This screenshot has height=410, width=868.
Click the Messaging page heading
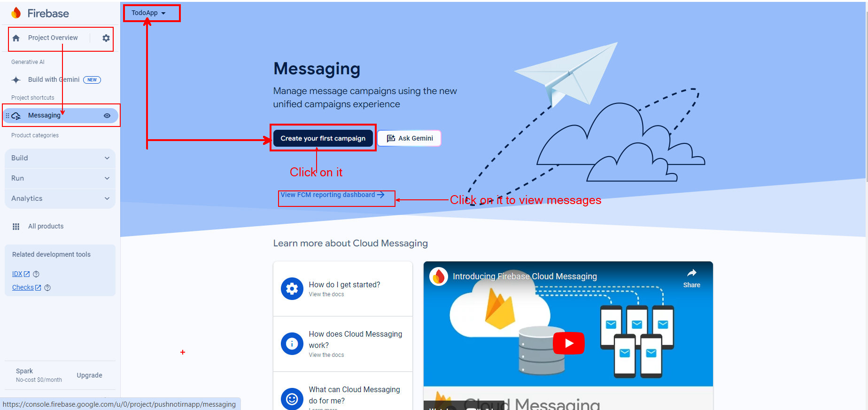click(317, 69)
